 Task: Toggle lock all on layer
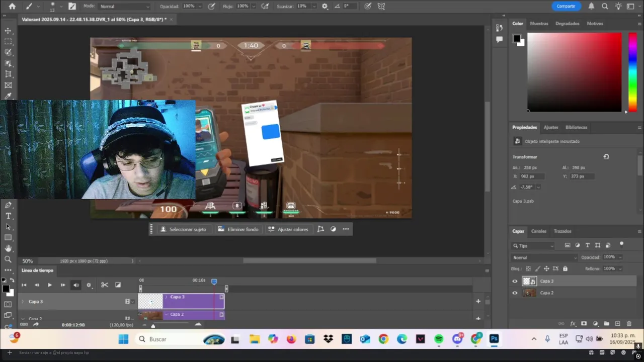[x=565, y=269]
